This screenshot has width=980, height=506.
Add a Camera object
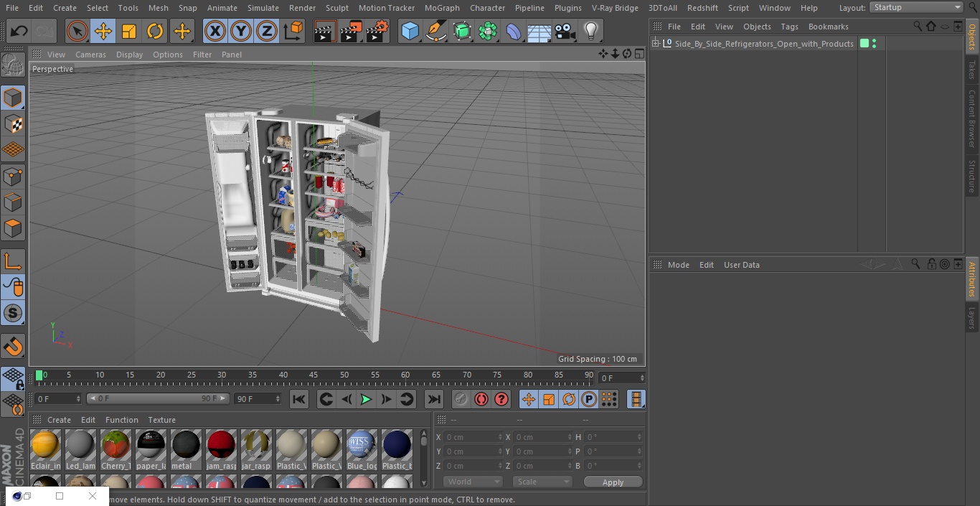[x=565, y=31]
